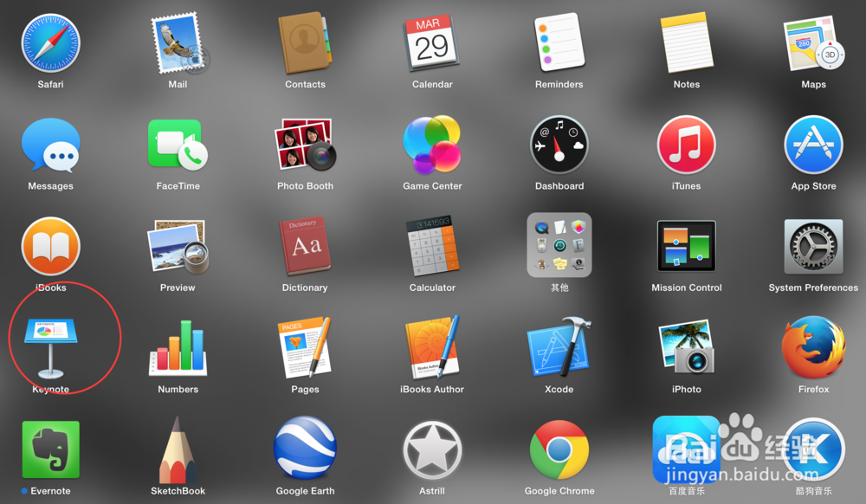
Task: Open the App Store
Action: [x=813, y=145]
